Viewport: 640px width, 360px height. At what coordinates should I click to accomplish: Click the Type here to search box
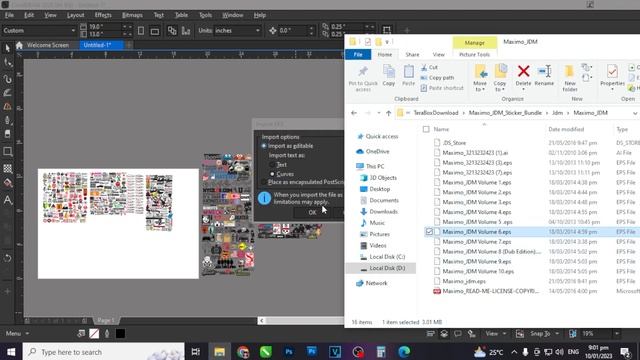click(104, 352)
